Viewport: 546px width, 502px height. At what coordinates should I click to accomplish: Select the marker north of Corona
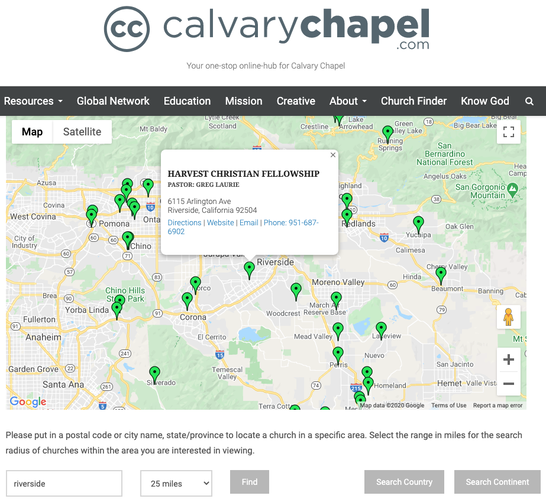click(x=187, y=301)
